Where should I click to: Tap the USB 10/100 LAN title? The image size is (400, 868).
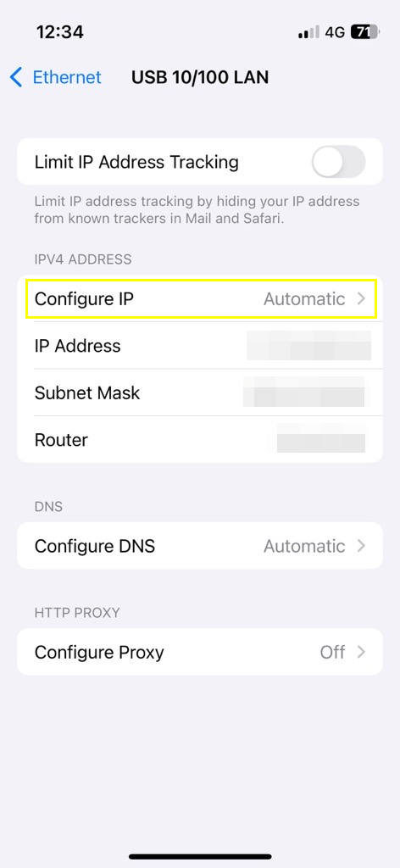(200, 77)
